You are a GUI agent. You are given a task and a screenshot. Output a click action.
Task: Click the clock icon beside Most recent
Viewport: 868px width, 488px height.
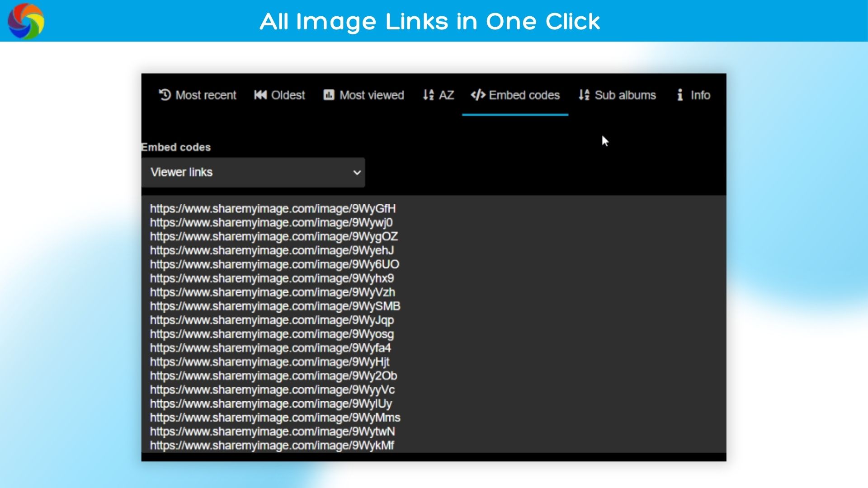pos(165,95)
